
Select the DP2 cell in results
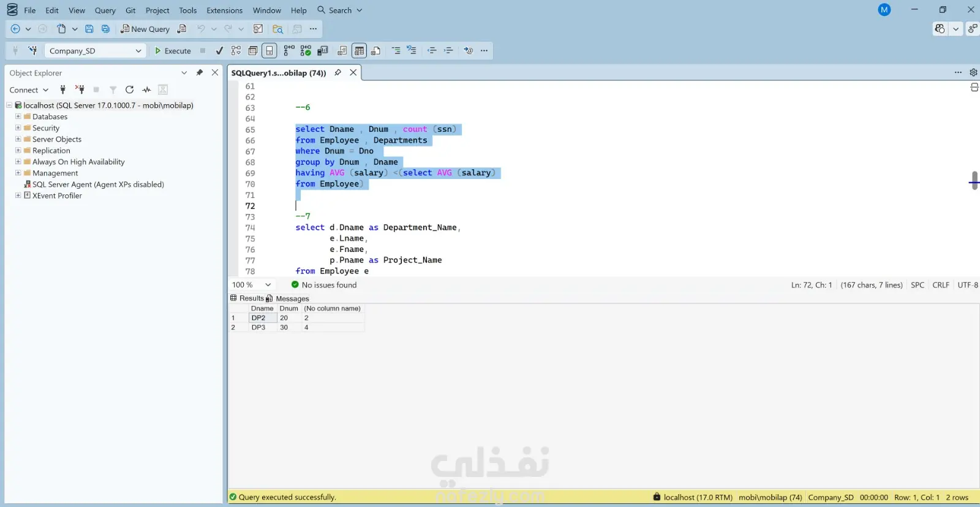[263, 318]
